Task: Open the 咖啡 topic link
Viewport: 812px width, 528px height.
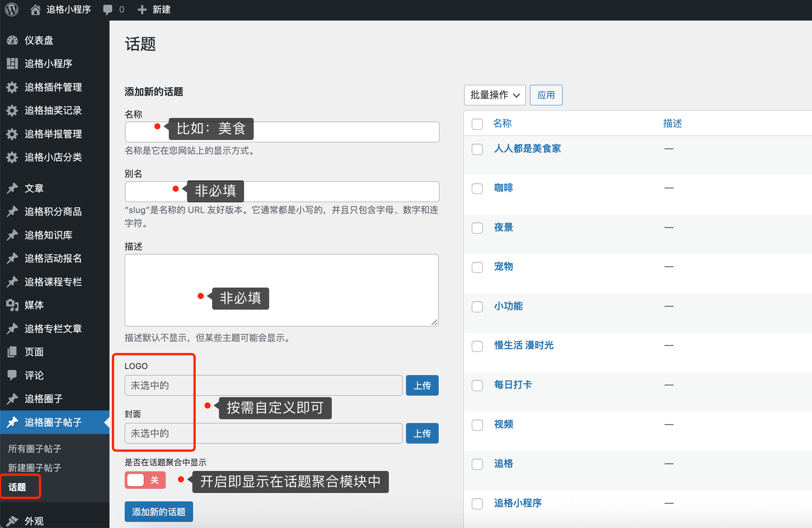Action: 504,188
